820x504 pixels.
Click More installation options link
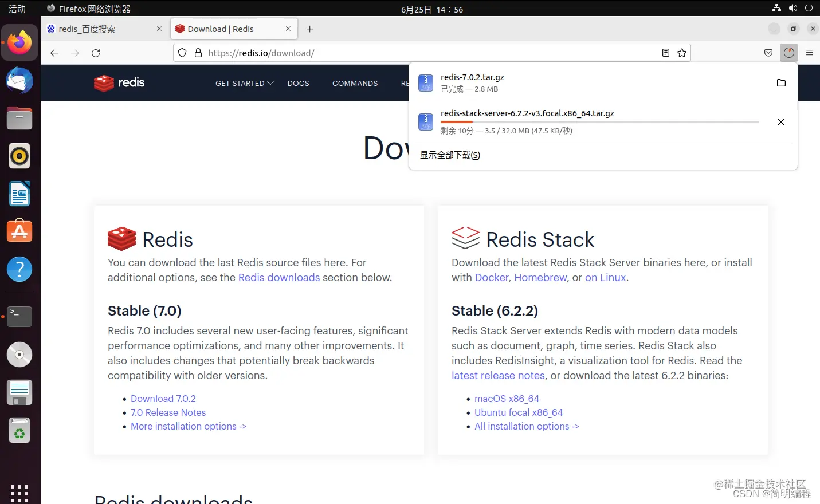[x=188, y=426]
